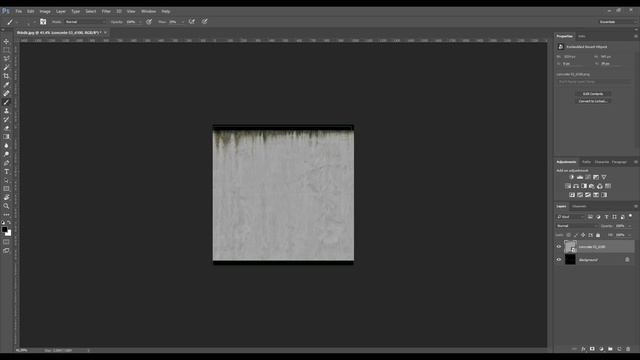Image resolution: width=640 pixels, height=360 pixels.
Task: Select the Lasso tool
Action: [x=6, y=59]
